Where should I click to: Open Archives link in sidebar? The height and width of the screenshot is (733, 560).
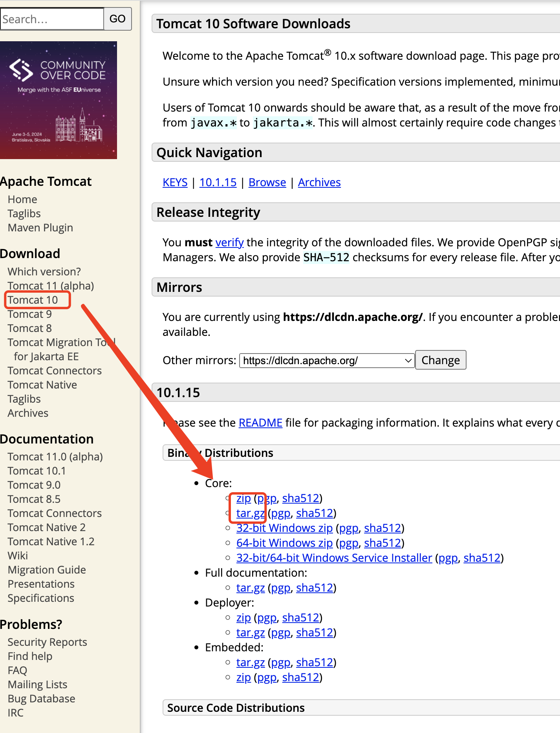tap(28, 413)
